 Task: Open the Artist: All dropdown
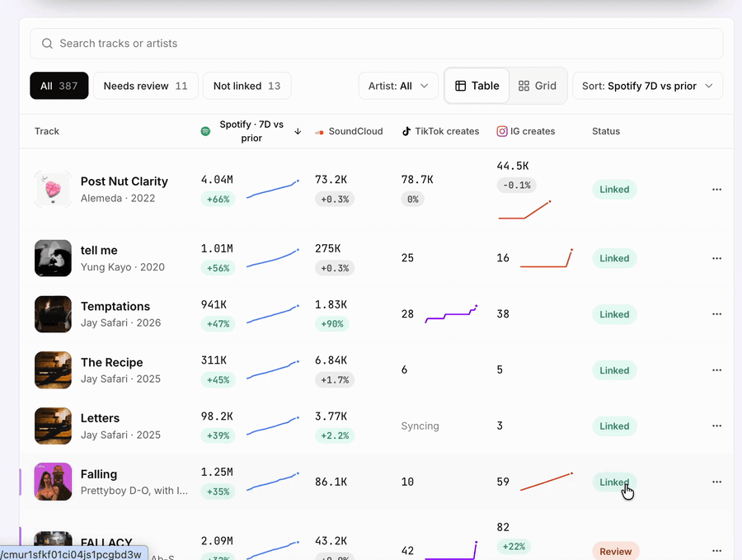[398, 86]
